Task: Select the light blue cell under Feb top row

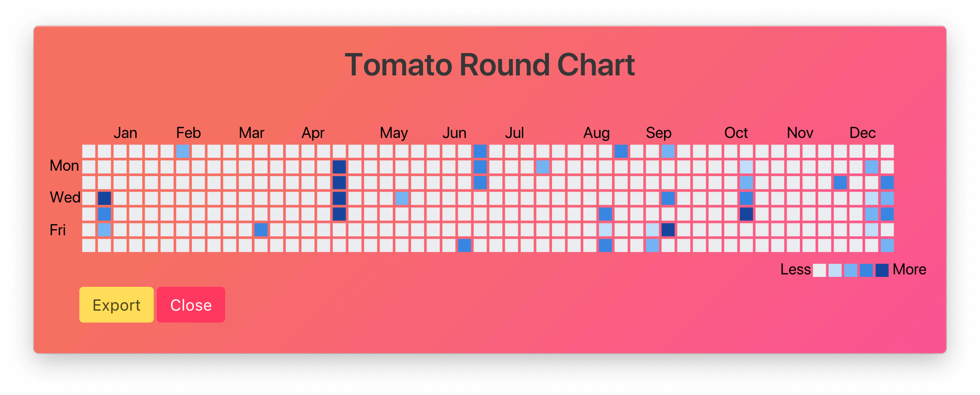Action: pyautogui.click(x=183, y=151)
